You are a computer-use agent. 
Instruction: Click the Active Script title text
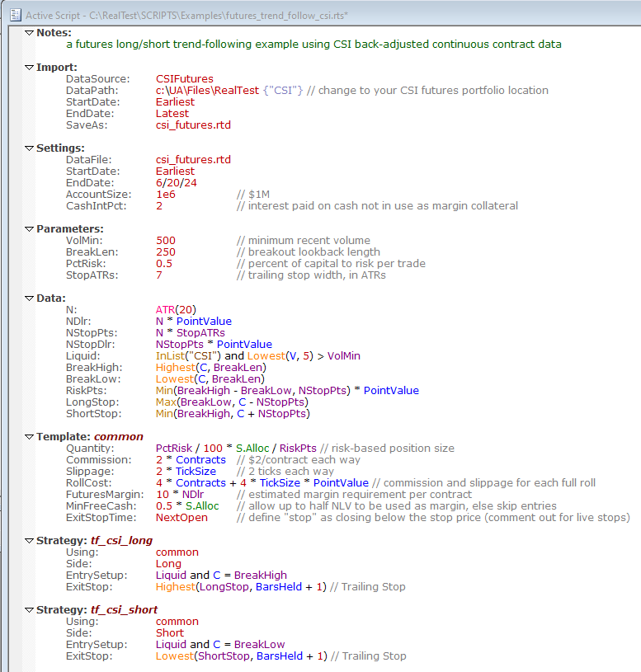[x=186, y=16]
